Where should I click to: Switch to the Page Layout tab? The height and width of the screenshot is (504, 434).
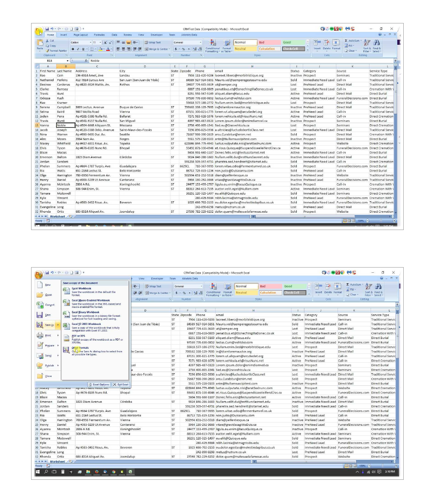coord(80,35)
